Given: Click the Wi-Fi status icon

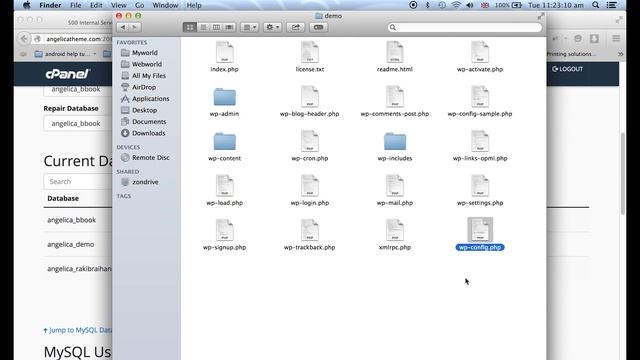Looking at the screenshot, I should click(x=456, y=5).
